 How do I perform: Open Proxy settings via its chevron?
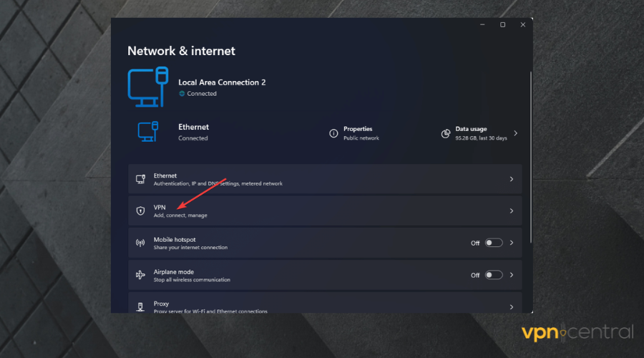pyautogui.click(x=511, y=306)
